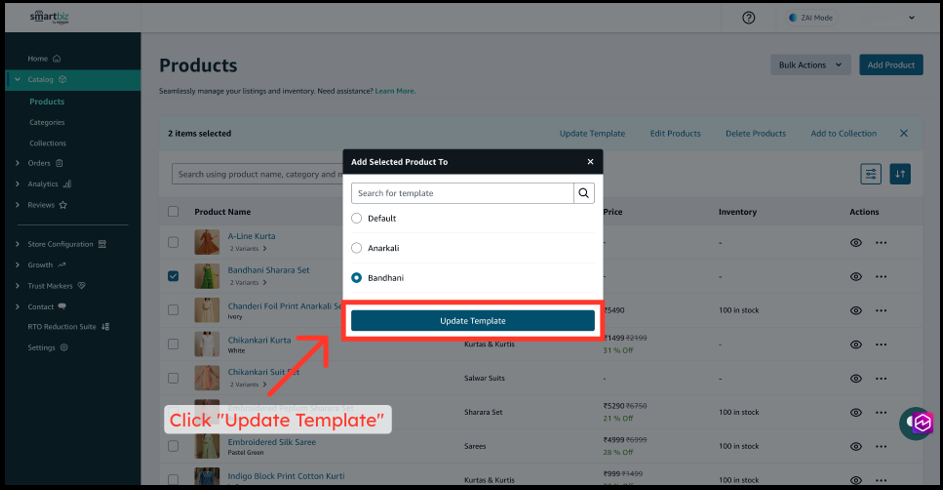Screen dimensions: 943x490
Task: Open the Bulk Actions dropdown
Action: pos(810,65)
